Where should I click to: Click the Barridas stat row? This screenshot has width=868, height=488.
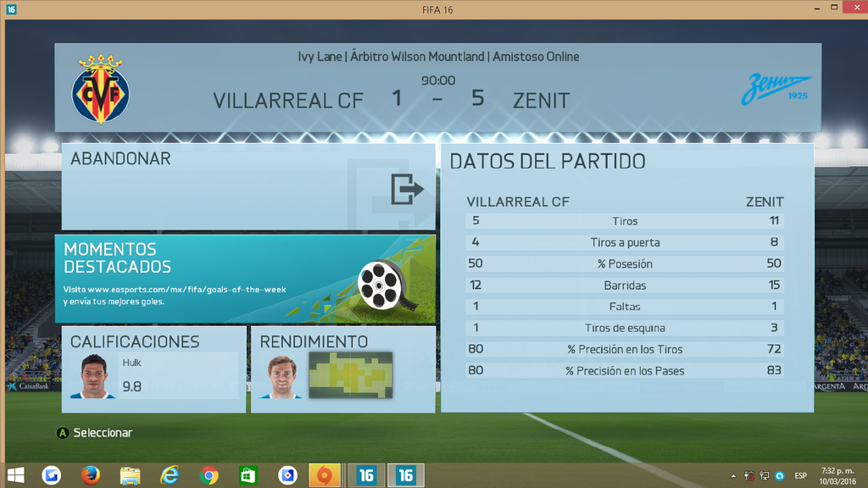pyautogui.click(x=625, y=286)
